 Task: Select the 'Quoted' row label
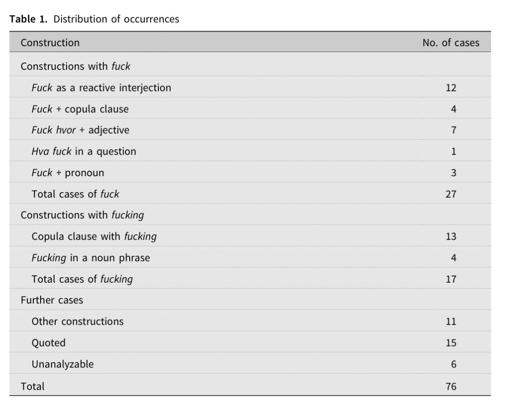coord(48,343)
